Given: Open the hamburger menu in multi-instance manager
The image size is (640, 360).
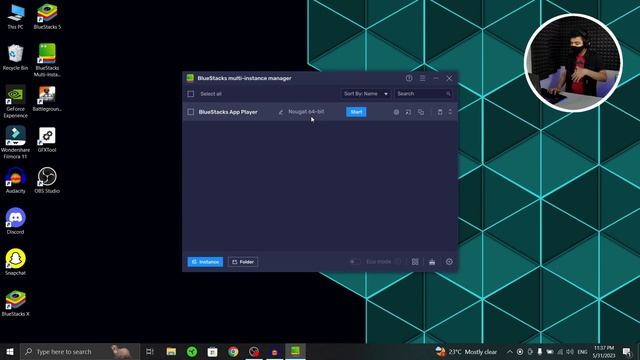Looking at the screenshot, I should click(422, 78).
